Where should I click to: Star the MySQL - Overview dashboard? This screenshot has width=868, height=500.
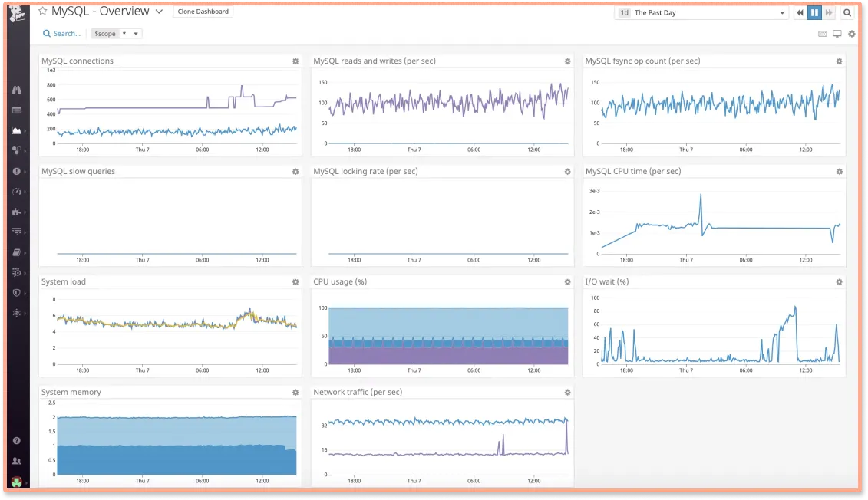click(x=43, y=11)
